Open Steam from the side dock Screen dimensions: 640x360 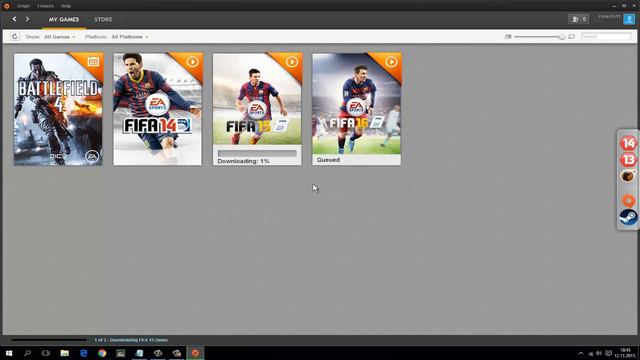tap(628, 217)
